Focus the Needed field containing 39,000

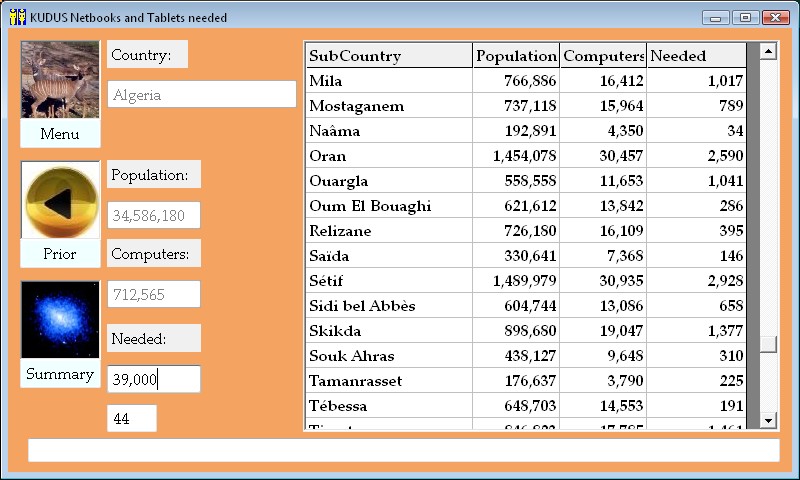[x=154, y=379]
